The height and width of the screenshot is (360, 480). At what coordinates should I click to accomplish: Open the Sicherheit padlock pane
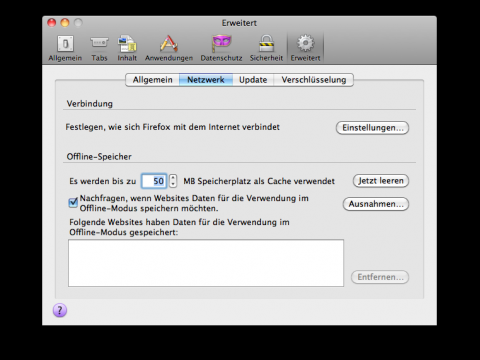pos(266,49)
